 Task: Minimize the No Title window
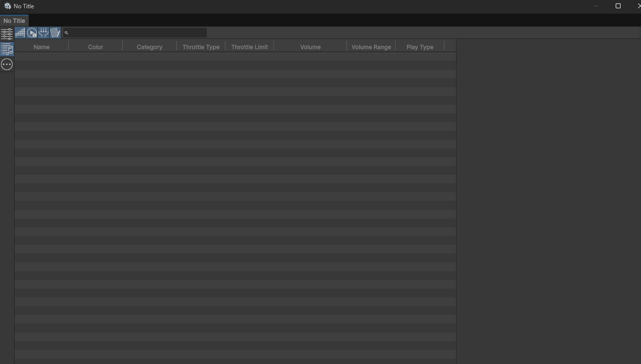[x=596, y=6]
